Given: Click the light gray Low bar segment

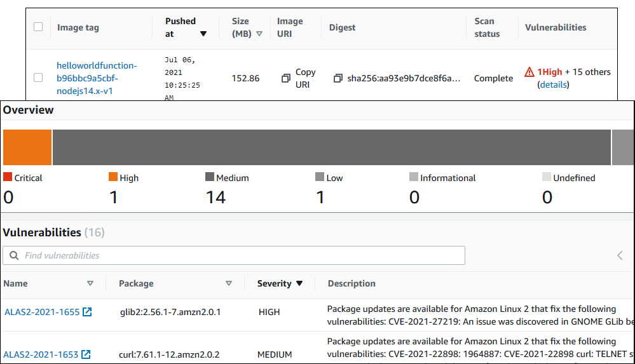Looking at the screenshot, I should [623, 147].
